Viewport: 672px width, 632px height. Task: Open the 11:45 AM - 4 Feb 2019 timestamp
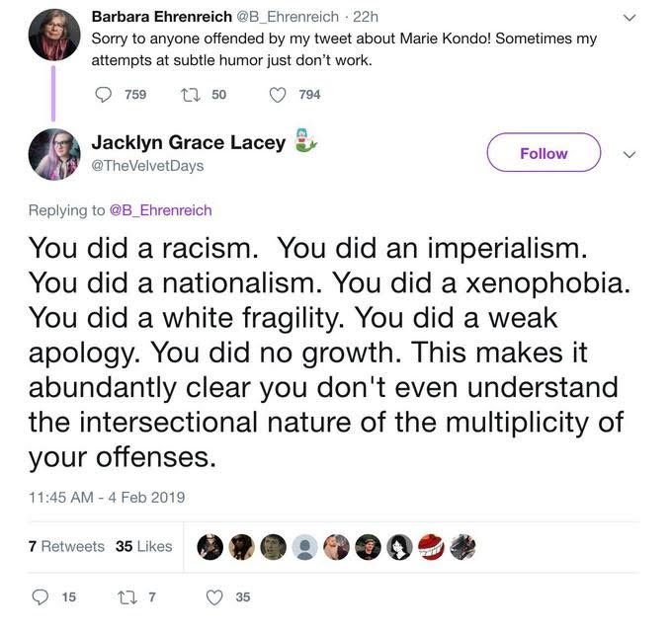pos(107,497)
